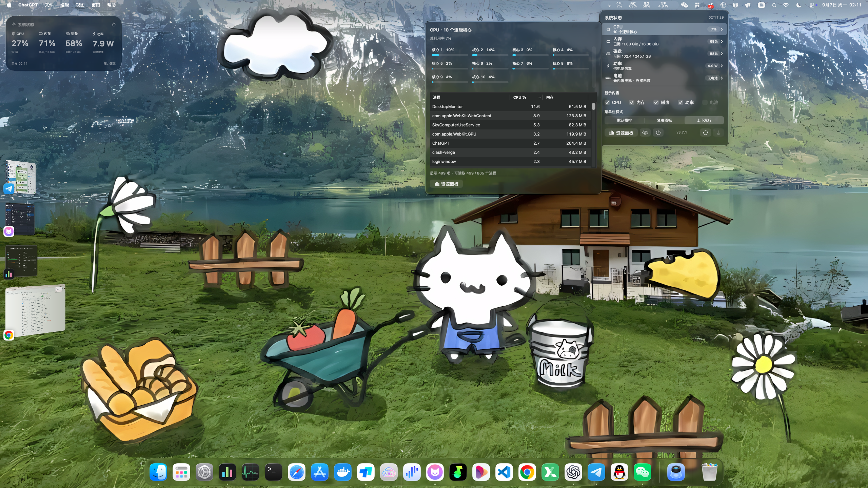Click the 资源面板 button in CPU detail panel
The width and height of the screenshot is (868, 488).
(446, 184)
